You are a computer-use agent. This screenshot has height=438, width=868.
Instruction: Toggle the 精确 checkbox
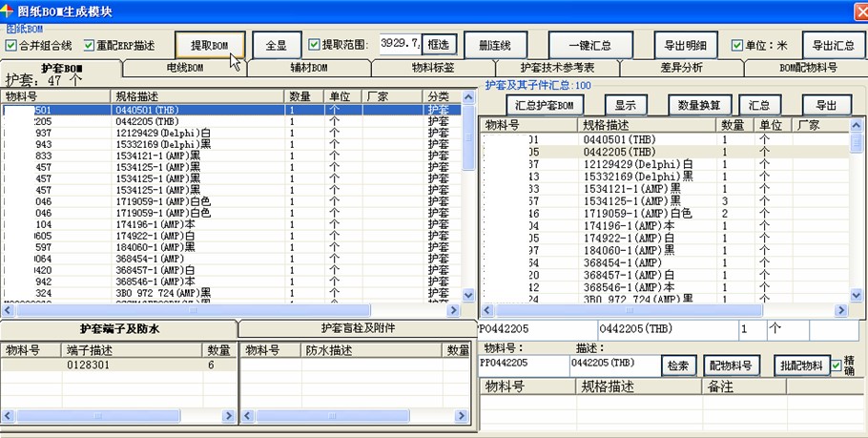(836, 365)
